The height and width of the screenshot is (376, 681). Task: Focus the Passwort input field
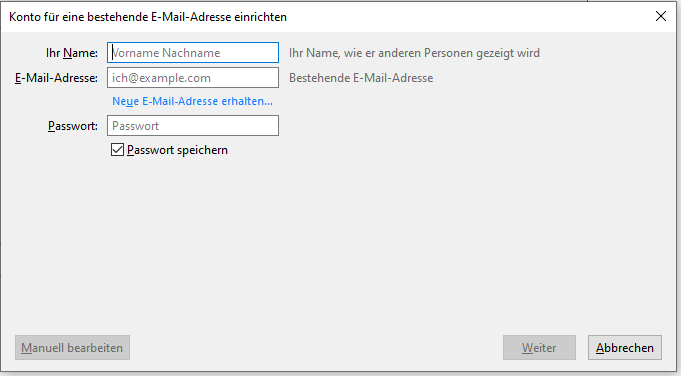pyautogui.click(x=193, y=125)
